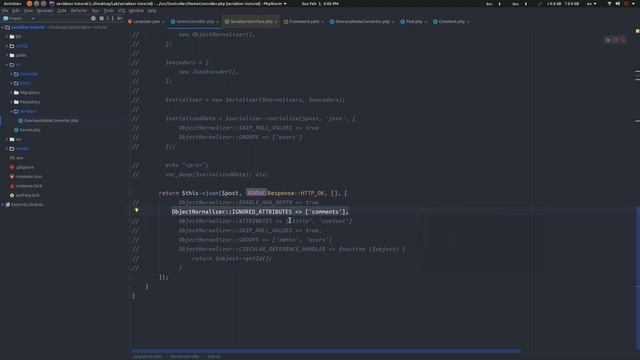Click the Migrations folder icon
This screenshot has width=640, height=360.
pos(16,93)
